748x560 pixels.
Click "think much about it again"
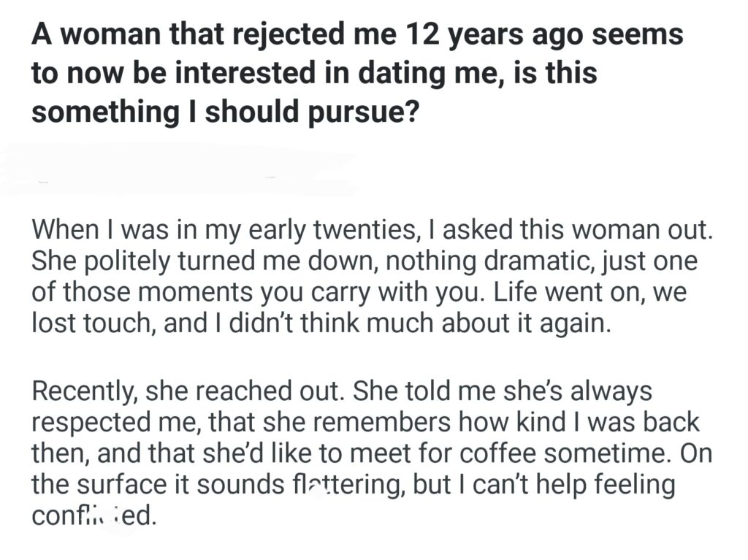click(483, 323)
